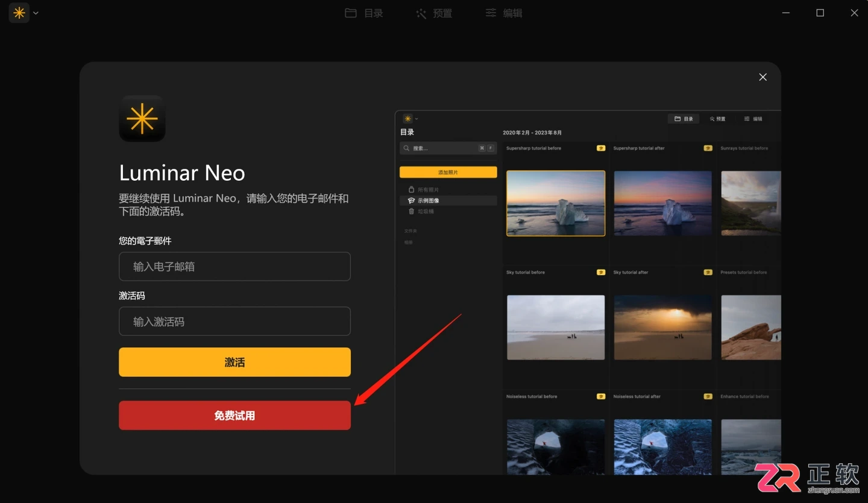Switch to the 编辑 tab
Viewport: 868px width, 503px height.
[504, 13]
